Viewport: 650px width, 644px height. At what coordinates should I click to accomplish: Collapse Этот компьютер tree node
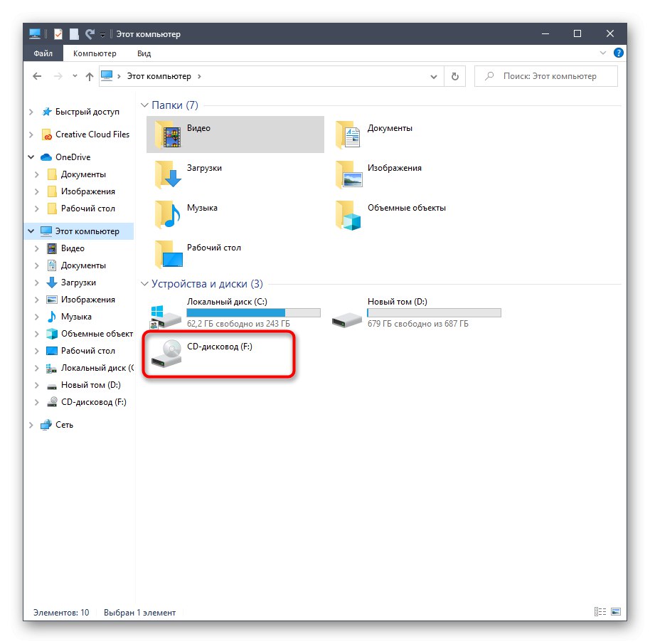coord(31,231)
